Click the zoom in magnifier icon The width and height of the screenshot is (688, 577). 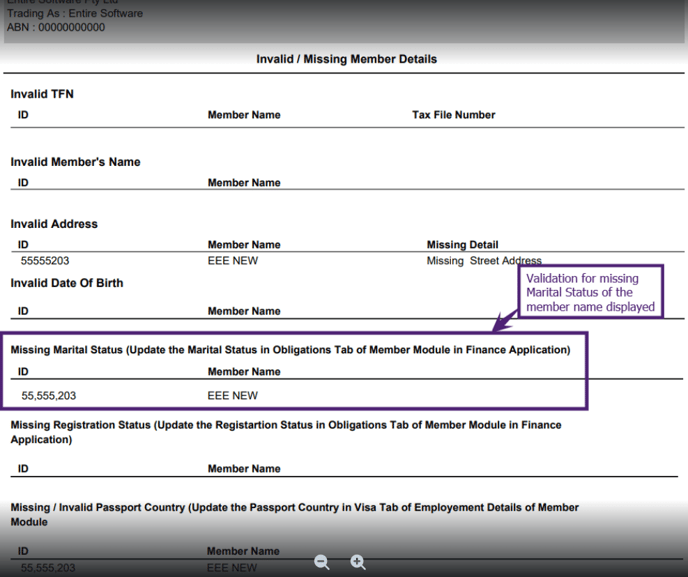pos(358,562)
